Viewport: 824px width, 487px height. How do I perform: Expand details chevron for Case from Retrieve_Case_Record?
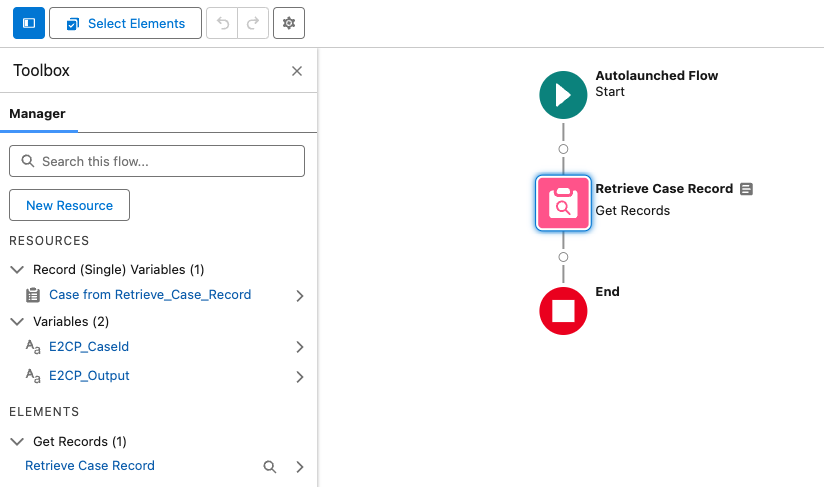300,296
